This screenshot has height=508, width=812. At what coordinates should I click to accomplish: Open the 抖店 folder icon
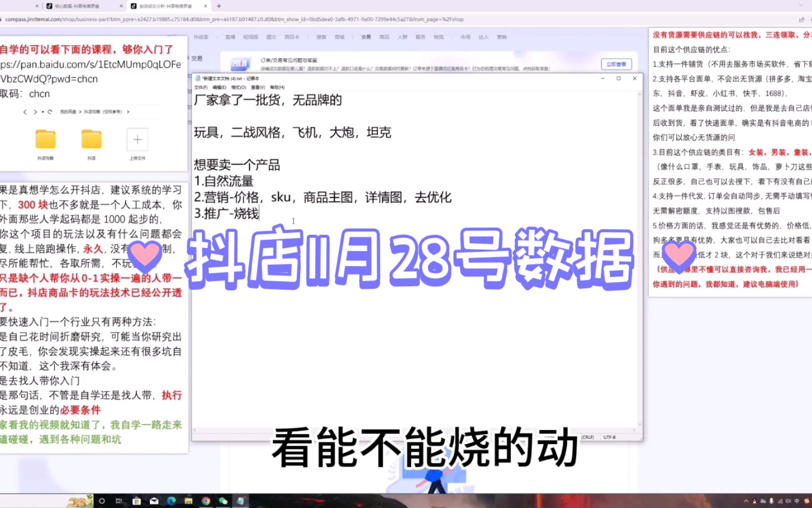pyautogui.click(x=92, y=139)
